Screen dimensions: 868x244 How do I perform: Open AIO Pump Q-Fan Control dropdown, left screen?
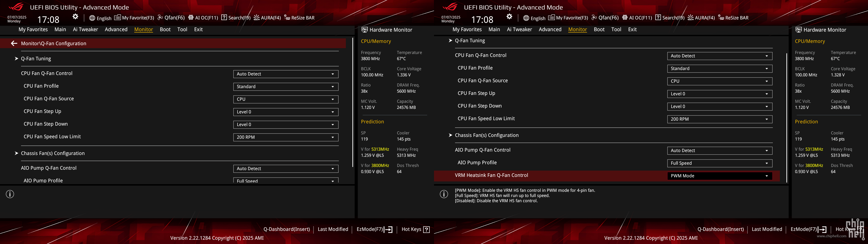(x=286, y=169)
